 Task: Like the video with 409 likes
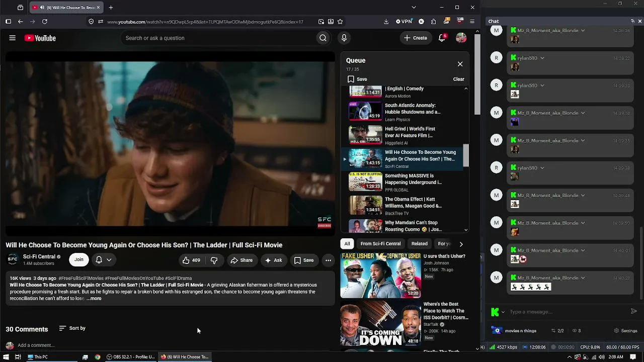click(191, 260)
